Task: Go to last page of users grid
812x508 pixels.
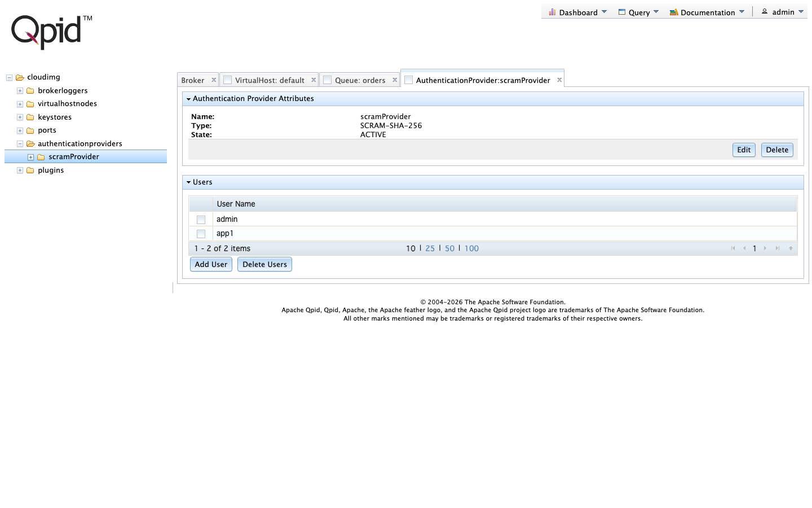Action: click(x=778, y=248)
